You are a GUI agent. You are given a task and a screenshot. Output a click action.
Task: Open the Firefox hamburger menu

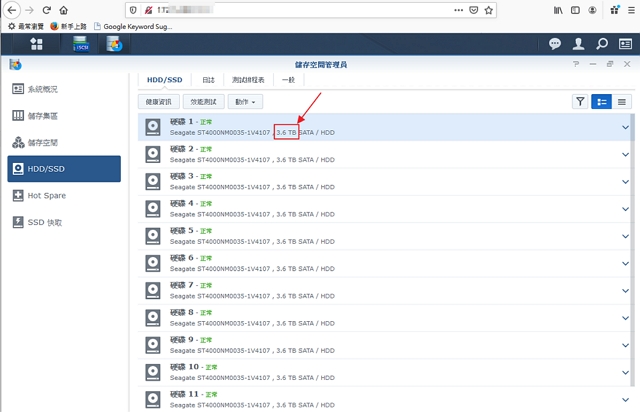point(631,10)
